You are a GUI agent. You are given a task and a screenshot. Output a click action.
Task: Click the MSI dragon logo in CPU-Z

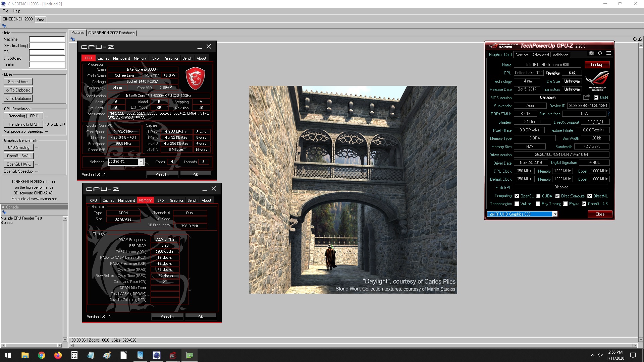(195, 78)
